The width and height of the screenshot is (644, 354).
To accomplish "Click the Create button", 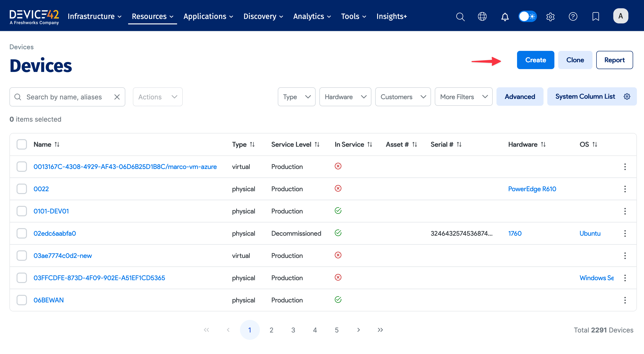I will pyautogui.click(x=535, y=60).
